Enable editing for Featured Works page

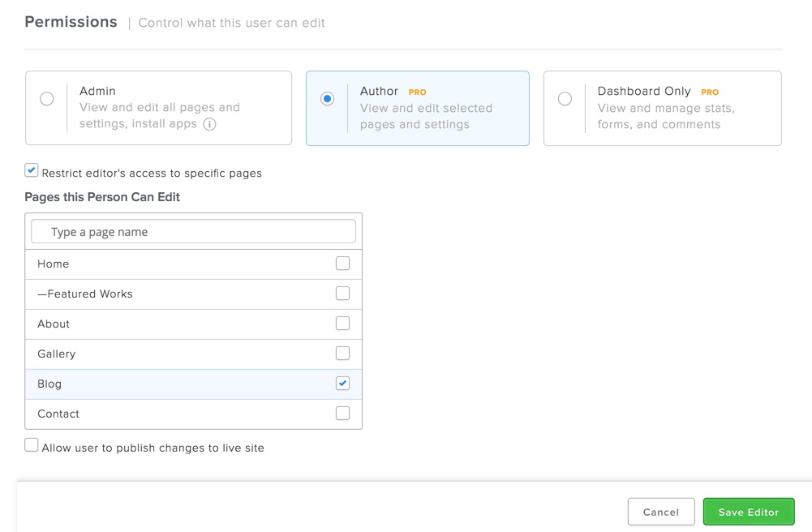click(x=342, y=294)
